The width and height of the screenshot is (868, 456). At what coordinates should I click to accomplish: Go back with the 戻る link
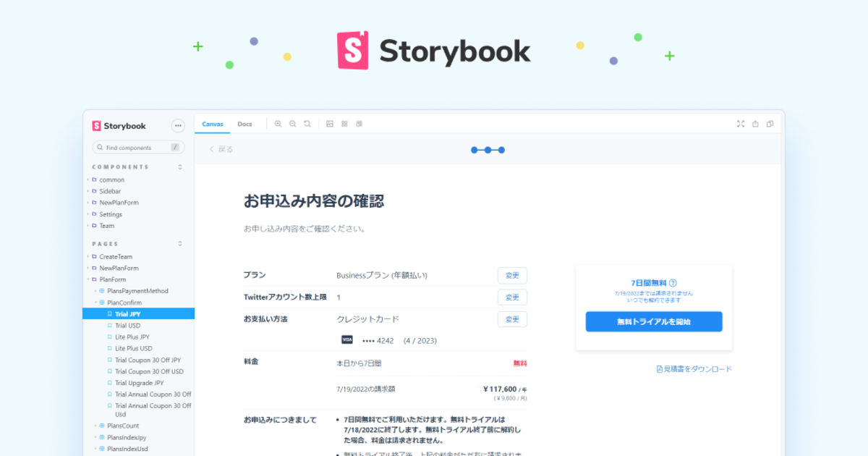click(221, 150)
